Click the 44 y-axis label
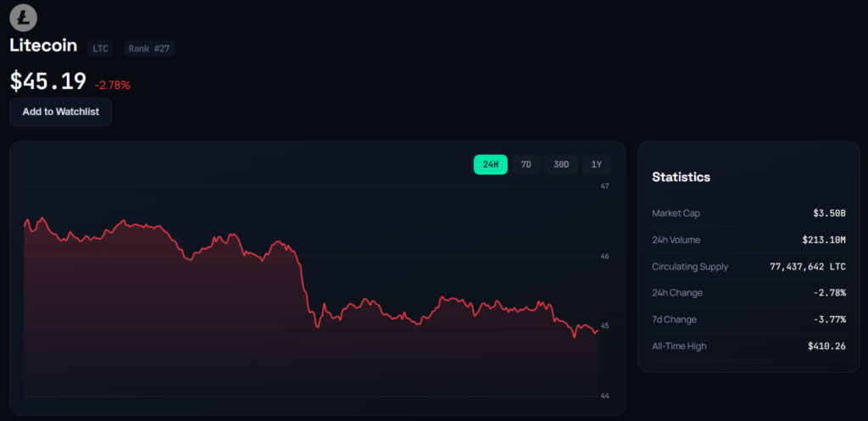868x421 pixels. 605,396
